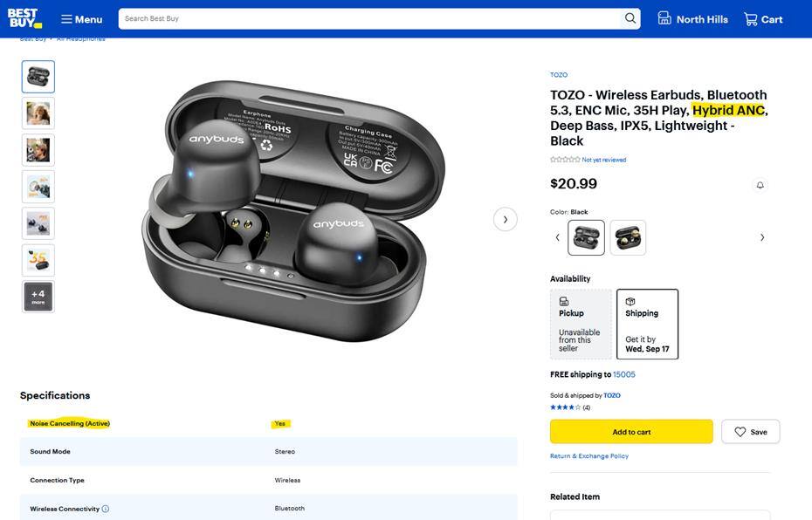This screenshot has width=812, height=520.
Task: Click the heart Save button
Action: (x=750, y=432)
